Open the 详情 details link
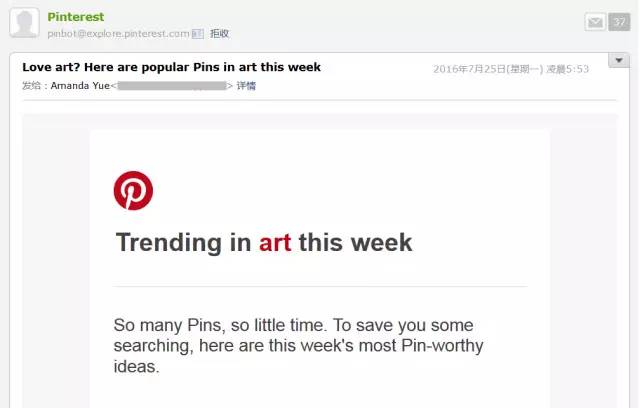Image resolution: width=640 pixels, height=408 pixels. 246,86
